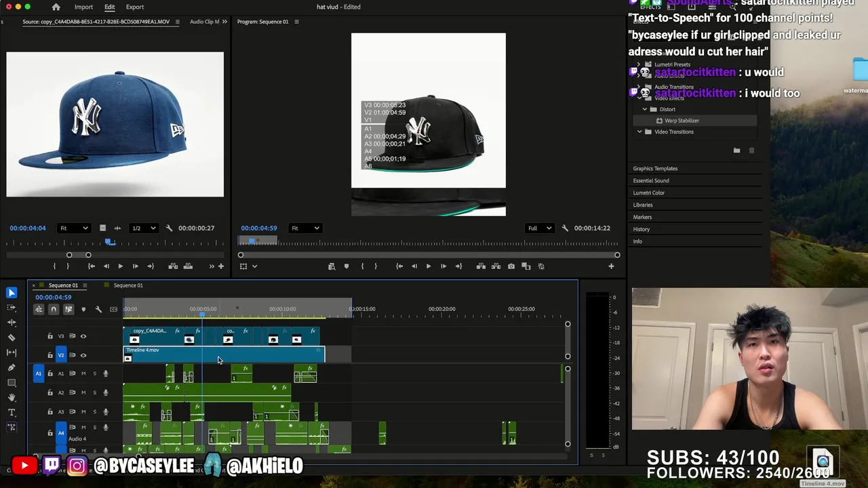Screen dimensions: 868x488
Task: Toggle timeline Snap magnet button
Action: click(x=54, y=309)
